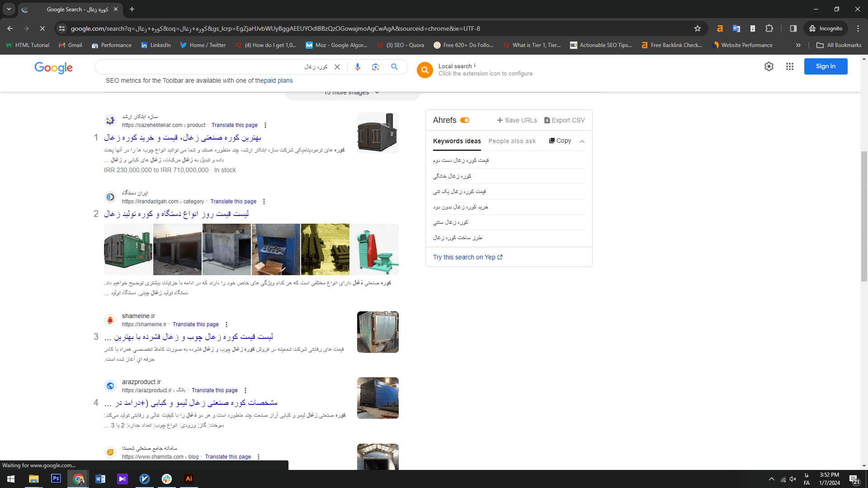Toggle the Ahrefs switch off

pyautogui.click(x=465, y=120)
